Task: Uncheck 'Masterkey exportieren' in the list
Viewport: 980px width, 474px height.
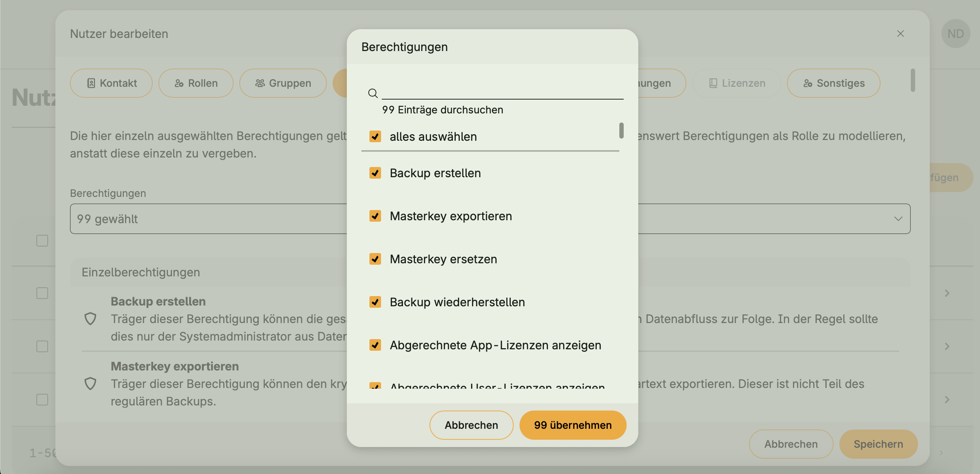Action: tap(376, 216)
